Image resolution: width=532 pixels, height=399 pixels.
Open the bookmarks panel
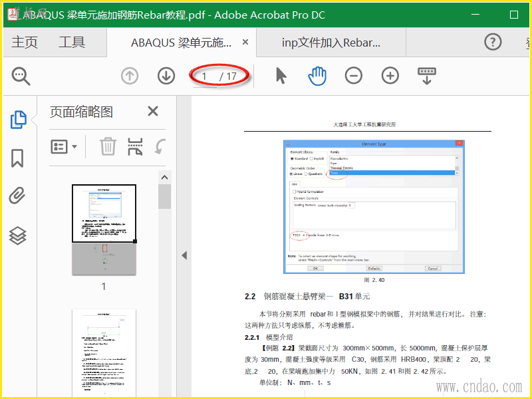[x=17, y=158]
